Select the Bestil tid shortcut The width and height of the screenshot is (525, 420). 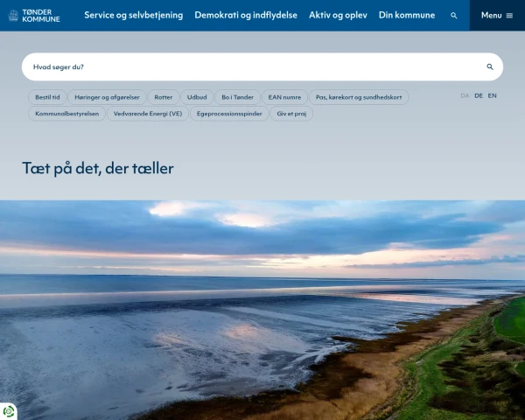pos(47,97)
